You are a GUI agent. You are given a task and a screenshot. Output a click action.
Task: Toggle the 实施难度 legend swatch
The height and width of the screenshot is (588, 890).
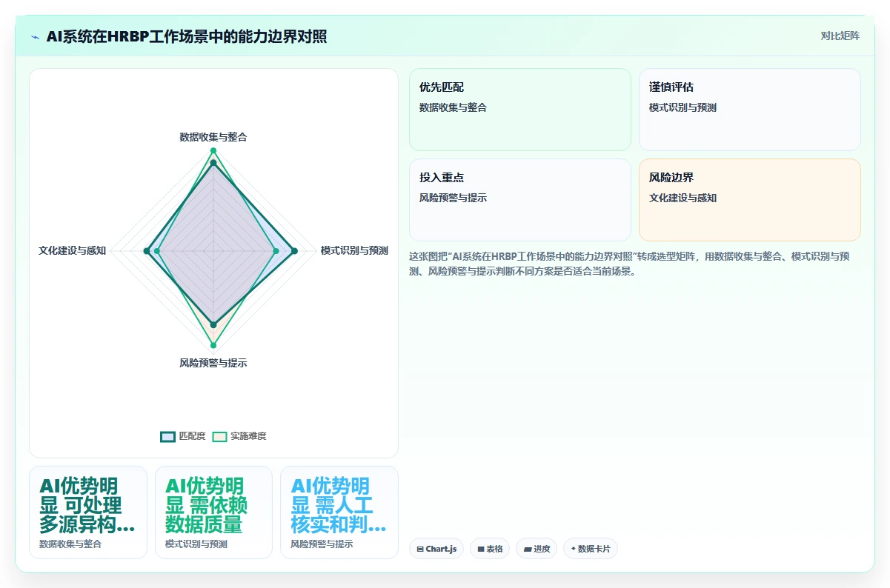(219, 436)
